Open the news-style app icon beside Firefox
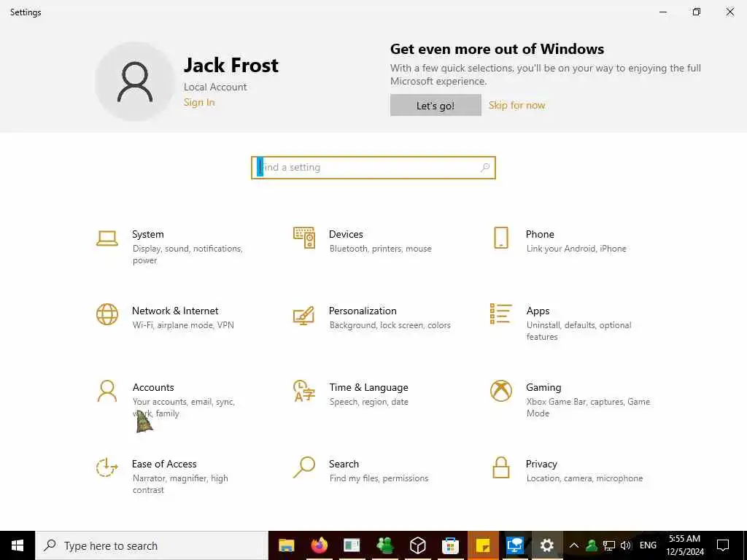This screenshot has width=747, height=560. tap(352, 545)
